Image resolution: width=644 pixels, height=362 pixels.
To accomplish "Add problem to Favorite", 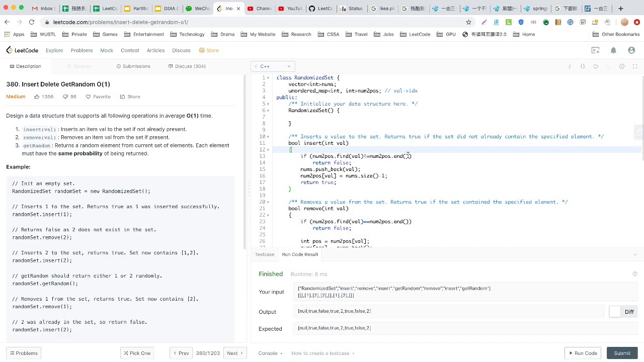I will (x=98, y=97).
